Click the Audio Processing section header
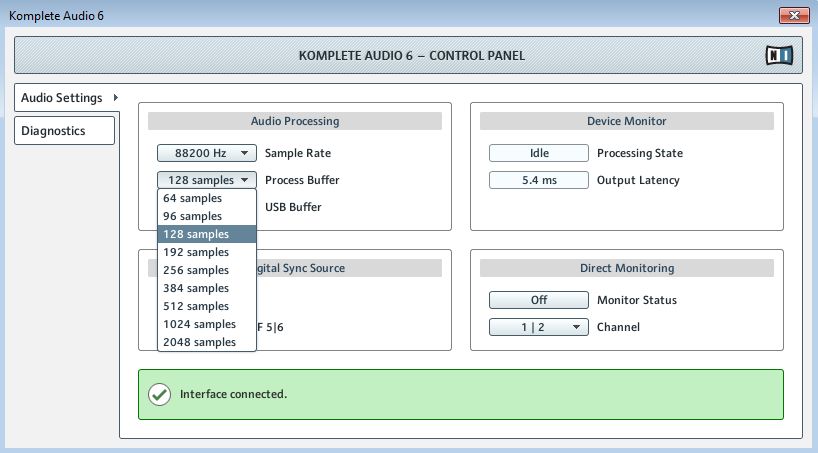Image resolution: width=818 pixels, height=453 pixels. point(295,121)
